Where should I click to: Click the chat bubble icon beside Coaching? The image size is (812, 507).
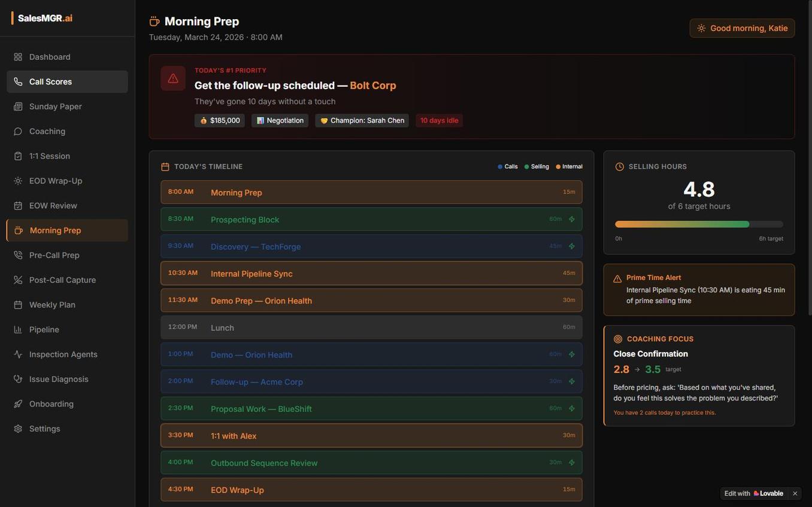[18, 131]
